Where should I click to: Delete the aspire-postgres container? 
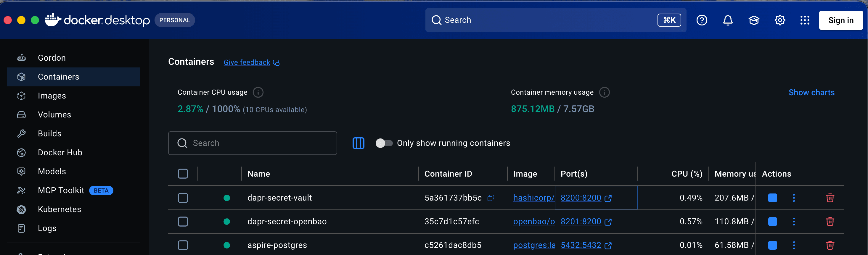[830, 245]
